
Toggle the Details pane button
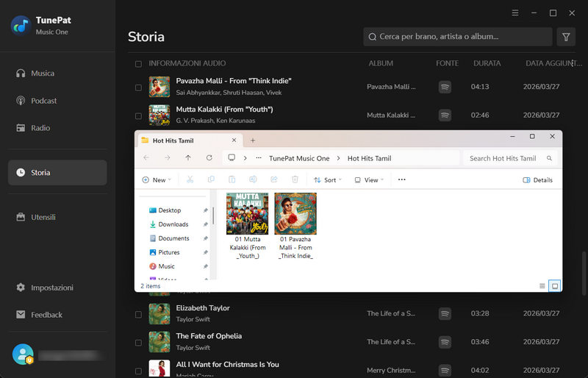click(x=537, y=179)
